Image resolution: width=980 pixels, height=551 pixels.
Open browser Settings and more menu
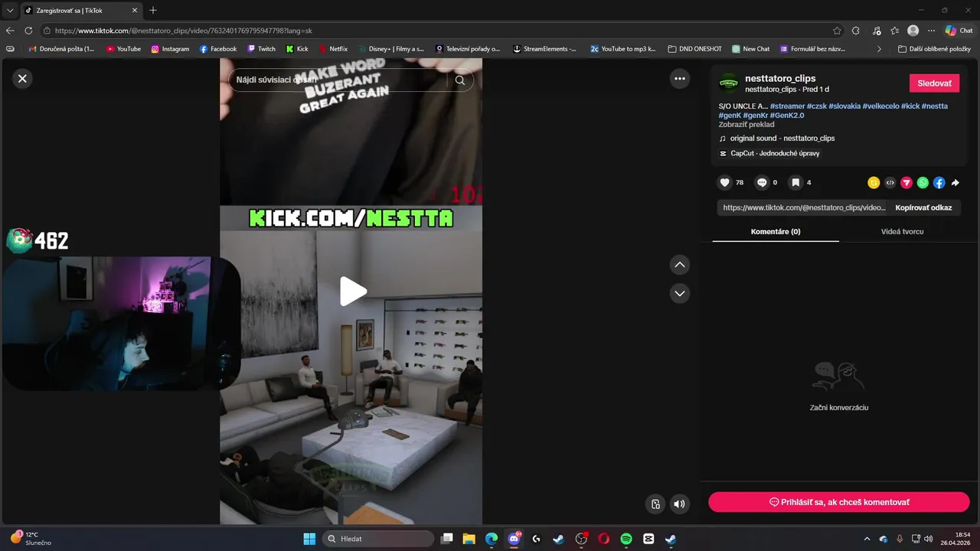[931, 31]
